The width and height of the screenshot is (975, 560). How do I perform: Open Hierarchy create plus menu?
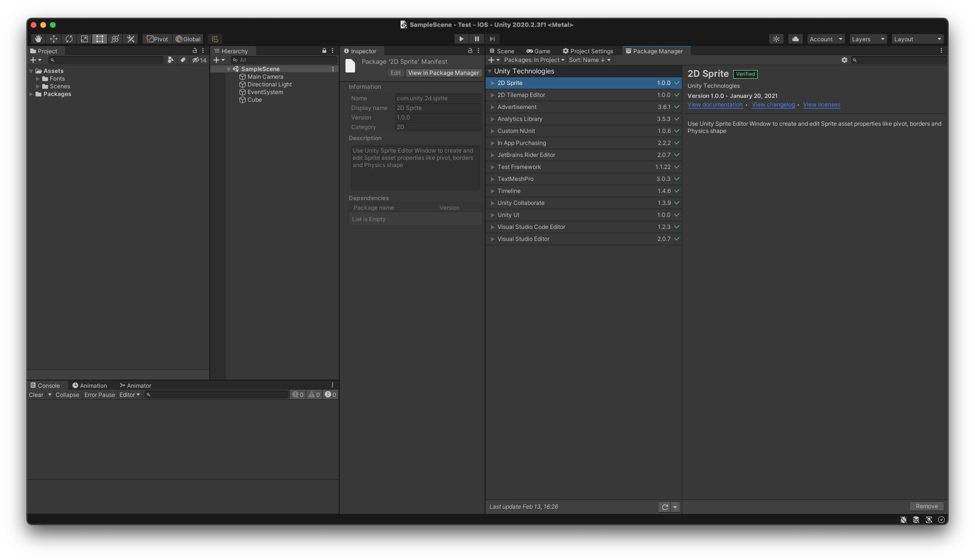coord(219,60)
